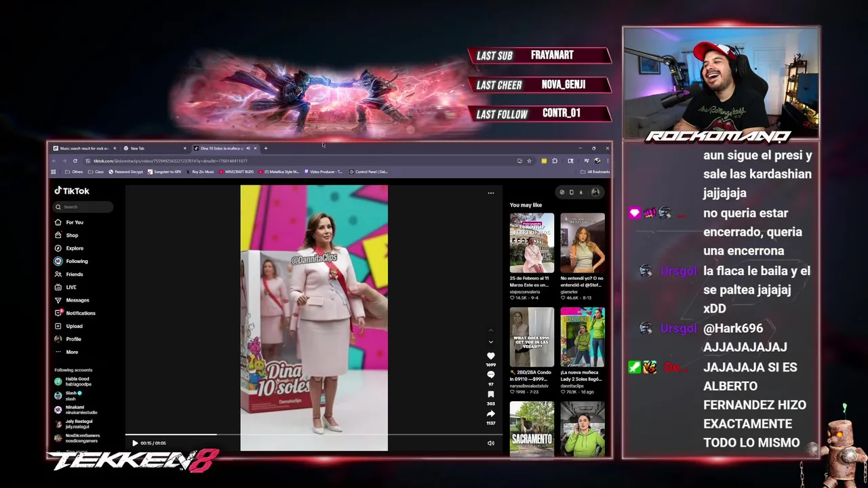This screenshot has width=868, height=488.
Task: Open Others bookmarks folder
Action: (x=75, y=172)
